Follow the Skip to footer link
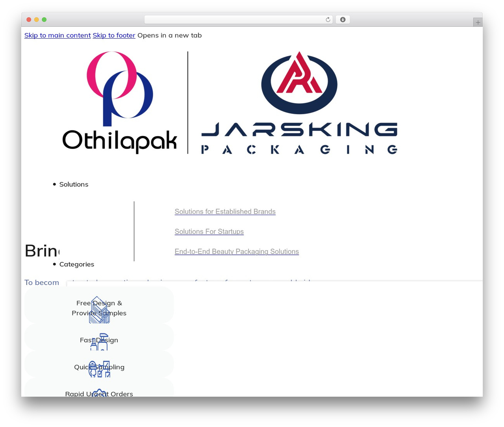Screen dimensions: 504x427 point(114,35)
